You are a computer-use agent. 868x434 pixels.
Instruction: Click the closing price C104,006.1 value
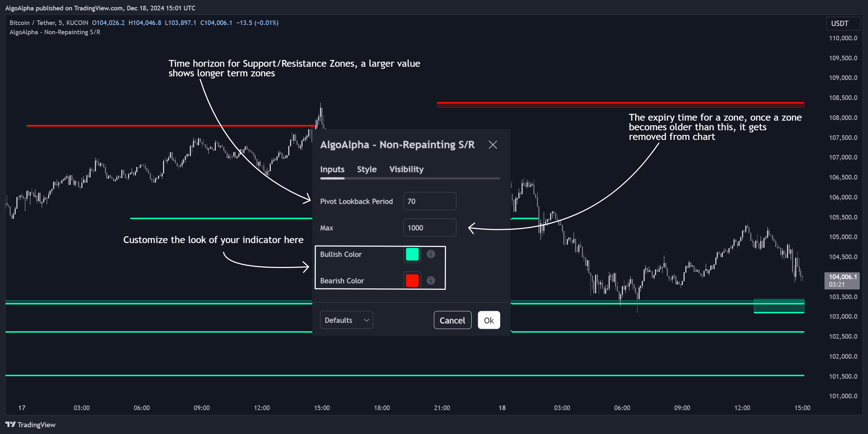(216, 23)
